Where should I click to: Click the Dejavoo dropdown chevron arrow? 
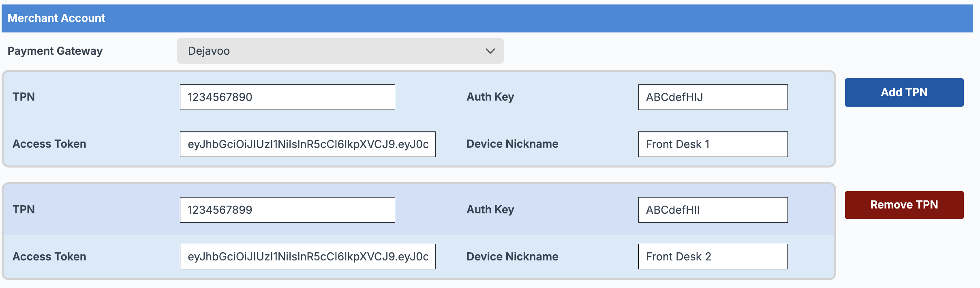(x=490, y=51)
